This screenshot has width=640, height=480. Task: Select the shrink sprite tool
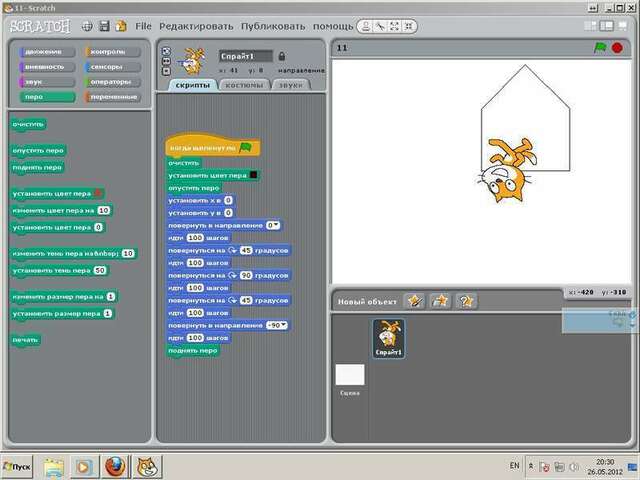click(409, 27)
